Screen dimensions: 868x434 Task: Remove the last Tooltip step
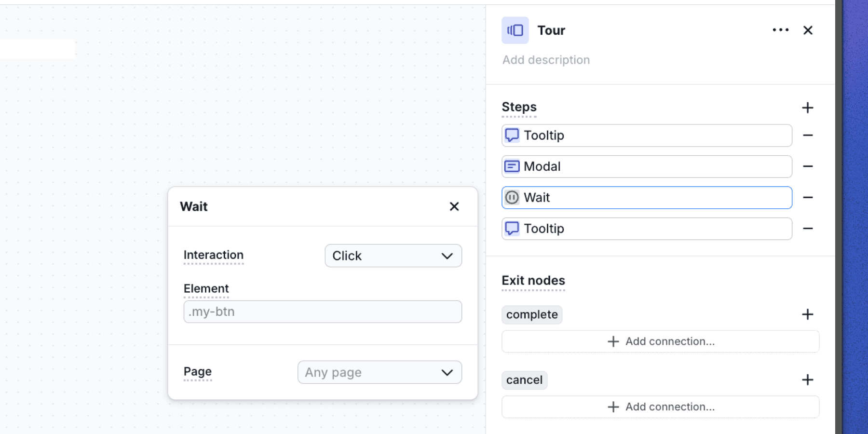pyautogui.click(x=808, y=229)
